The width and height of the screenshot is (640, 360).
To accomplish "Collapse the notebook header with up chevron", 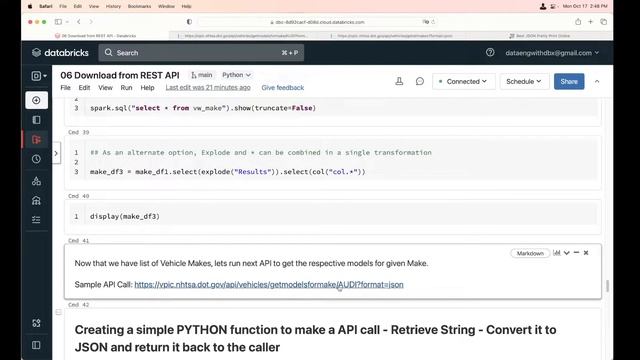I will coord(597,82).
